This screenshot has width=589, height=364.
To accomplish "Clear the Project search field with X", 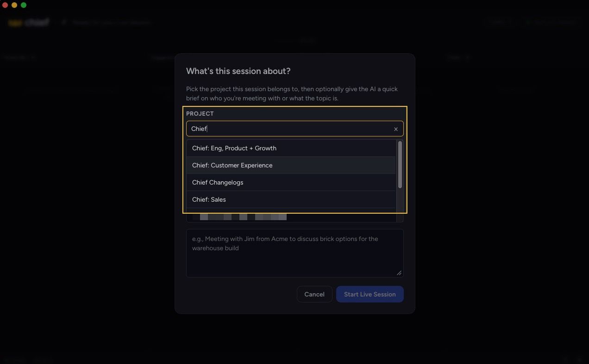I will [x=396, y=129].
